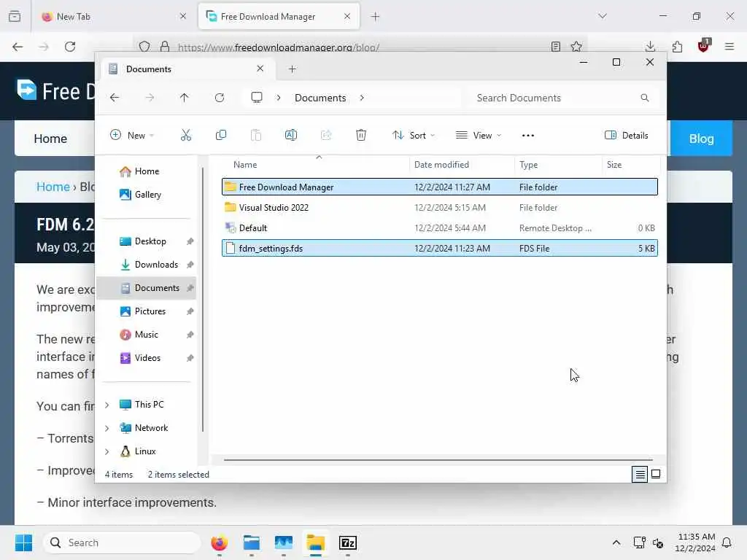
Task: Toggle Firefox reader view icon
Action: [x=555, y=47]
